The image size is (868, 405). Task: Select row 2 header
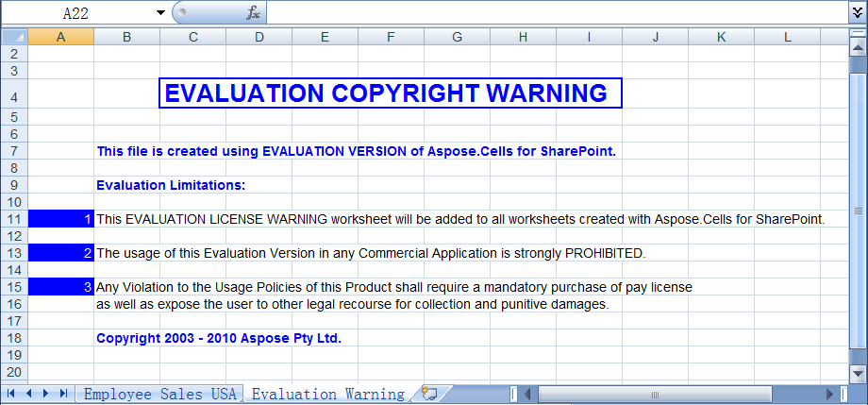(14, 54)
